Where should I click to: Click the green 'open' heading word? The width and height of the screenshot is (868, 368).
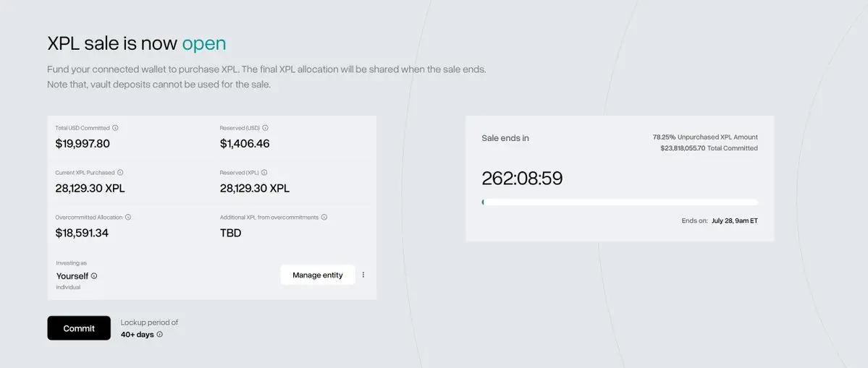click(x=204, y=43)
